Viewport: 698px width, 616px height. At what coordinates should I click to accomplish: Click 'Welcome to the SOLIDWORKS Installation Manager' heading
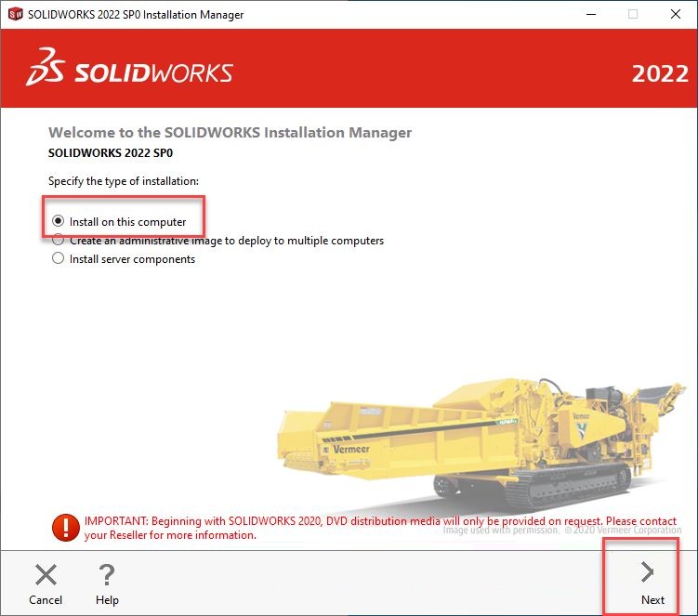[x=230, y=133]
